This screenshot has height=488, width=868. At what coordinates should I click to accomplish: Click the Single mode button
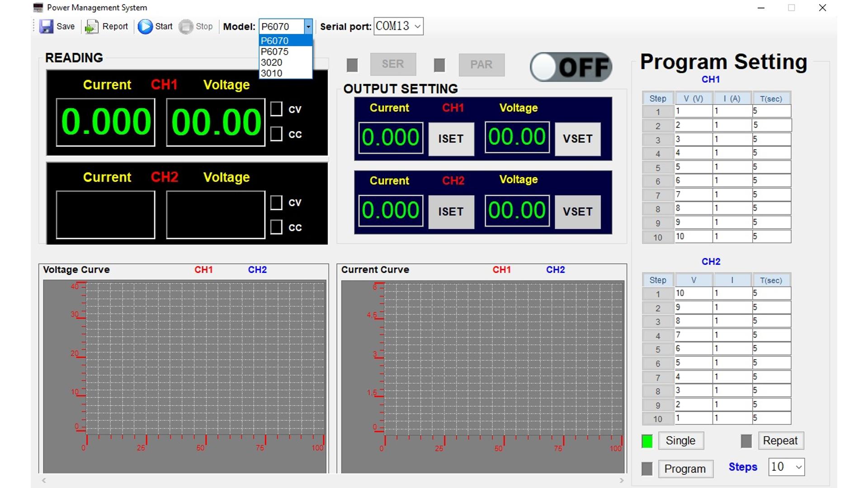point(681,441)
